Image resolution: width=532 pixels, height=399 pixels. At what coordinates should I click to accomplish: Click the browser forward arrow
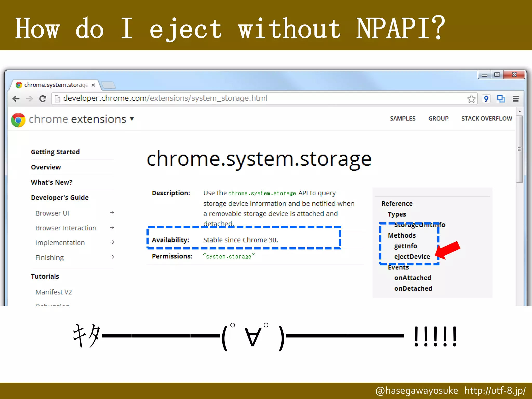click(x=29, y=98)
